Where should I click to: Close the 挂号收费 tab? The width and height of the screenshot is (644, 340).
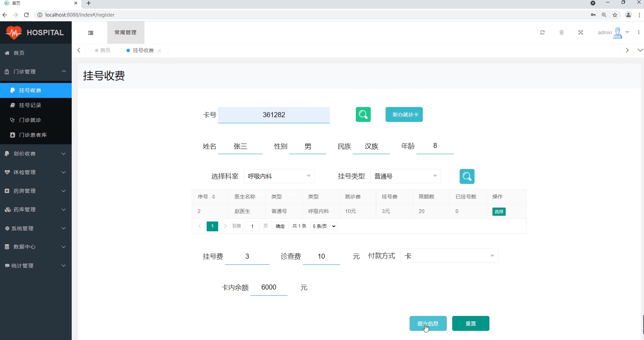159,51
